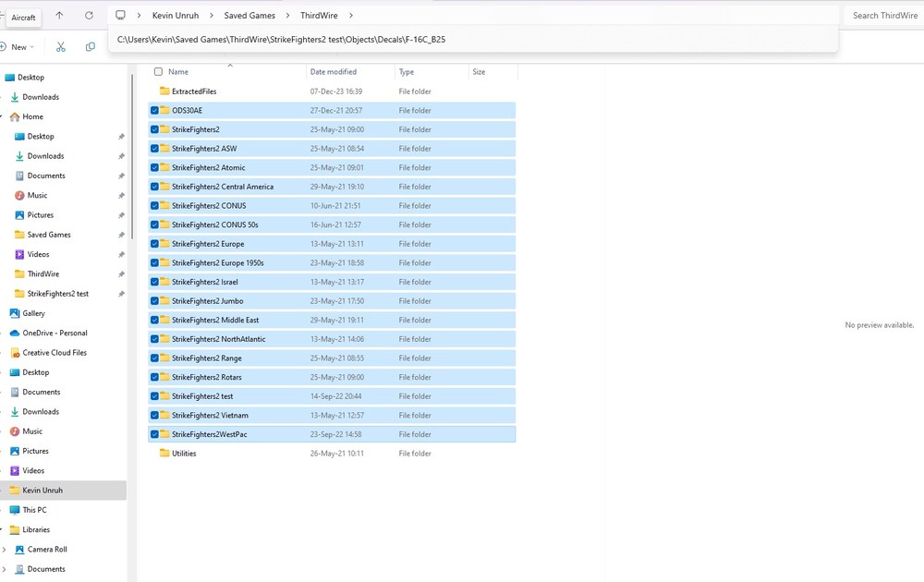
Task: Click Pictures icon pinned under Home
Action: (19, 215)
